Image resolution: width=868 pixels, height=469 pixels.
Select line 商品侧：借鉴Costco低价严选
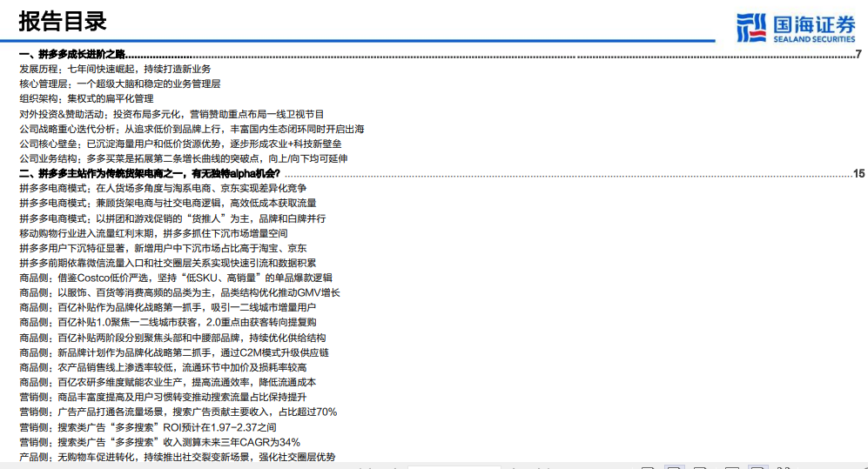point(176,278)
